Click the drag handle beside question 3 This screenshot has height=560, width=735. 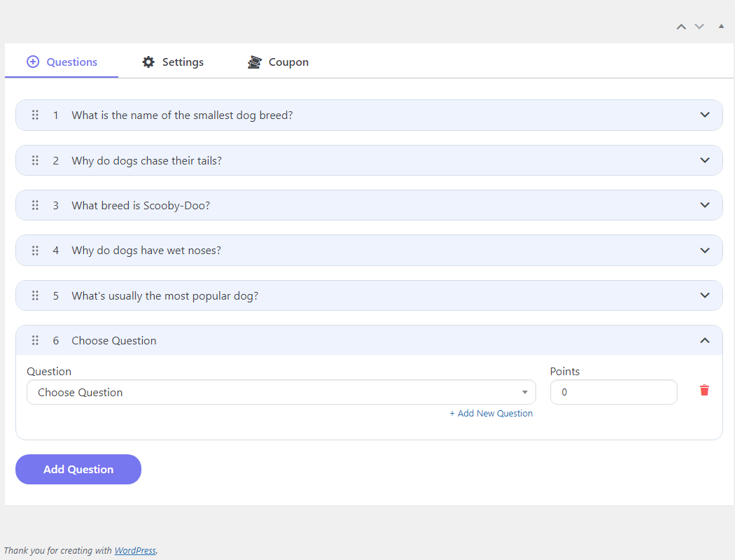coord(35,205)
